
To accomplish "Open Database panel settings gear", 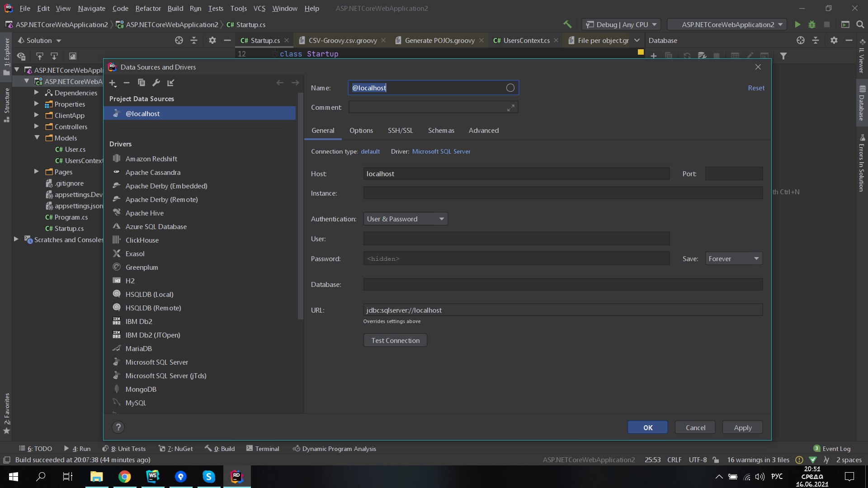I will pos(834,40).
